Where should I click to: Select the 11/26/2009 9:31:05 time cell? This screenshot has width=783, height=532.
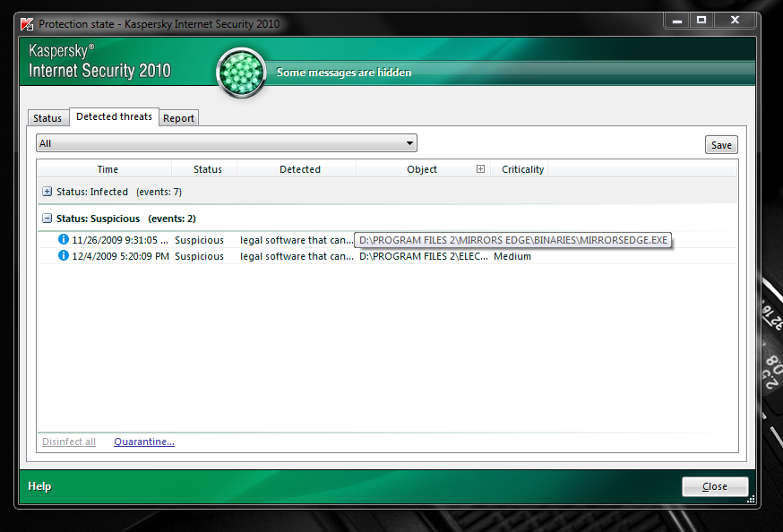(120, 240)
